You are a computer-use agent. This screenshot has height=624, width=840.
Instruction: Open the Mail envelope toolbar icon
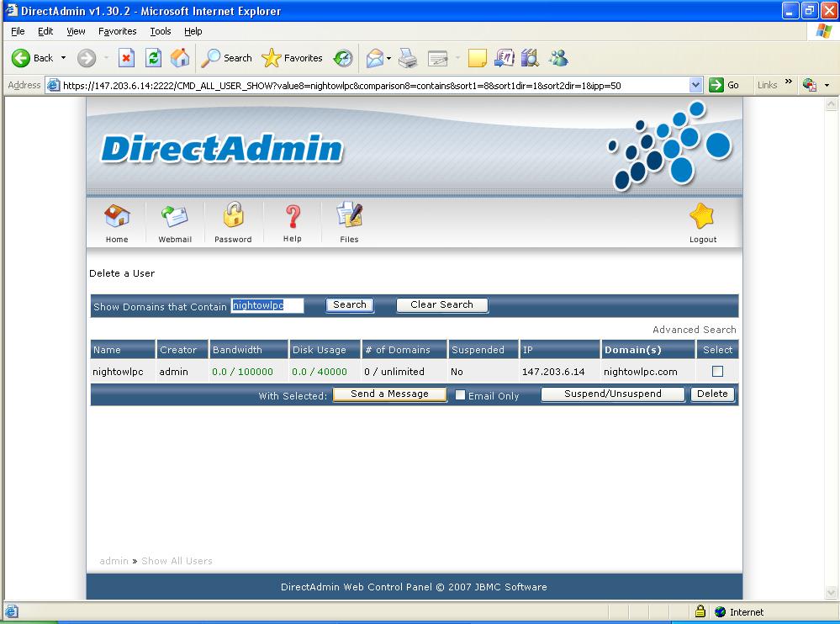coord(374,58)
